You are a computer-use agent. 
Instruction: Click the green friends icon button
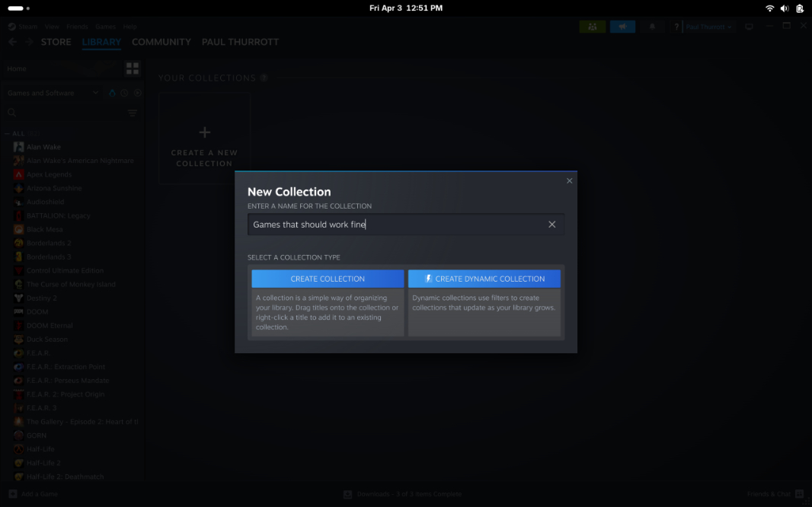click(x=593, y=27)
